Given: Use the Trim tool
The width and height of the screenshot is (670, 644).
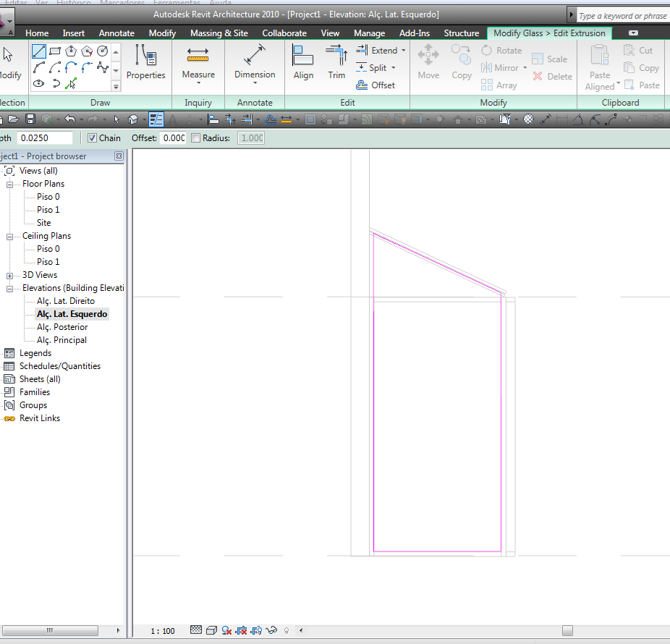Looking at the screenshot, I should coord(336,62).
